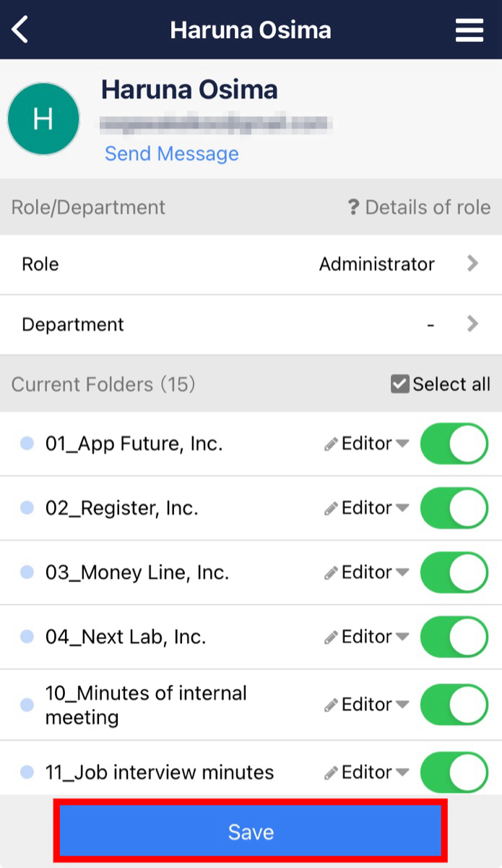Click the back arrow in the header
Image resolution: width=502 pixels, height=868 pixels.
pyautogui.click(x=20, y=30)
